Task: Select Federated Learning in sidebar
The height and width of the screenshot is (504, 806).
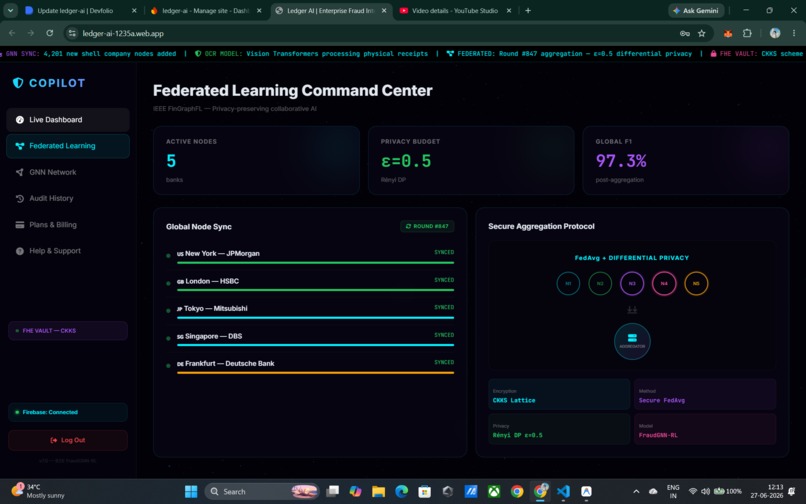Action: point(68,146)
